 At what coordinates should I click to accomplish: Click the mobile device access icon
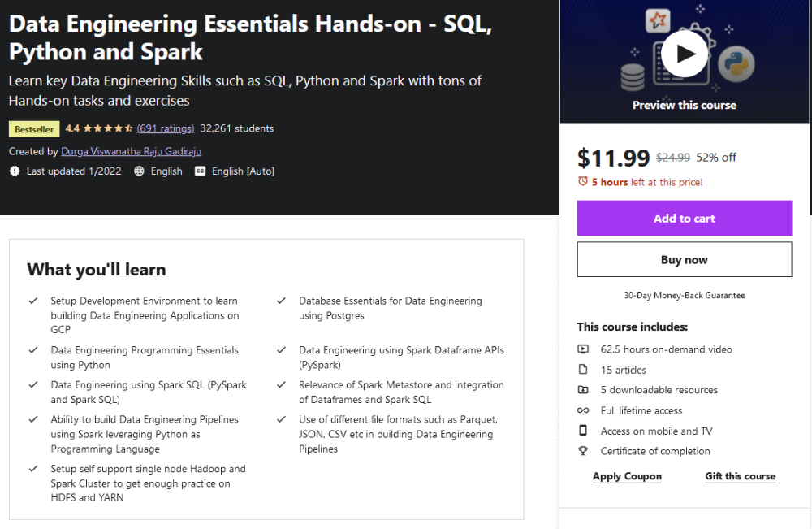pyautogui.click(x=583, y=431)
